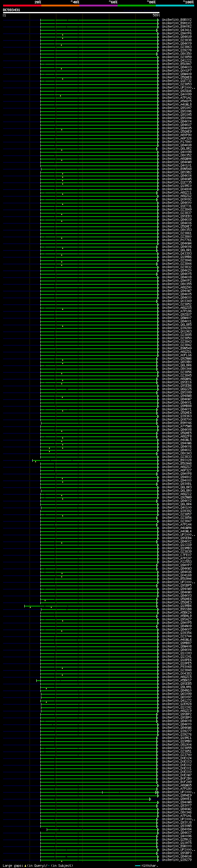Click the query ID DC593431

coord(11,10)
